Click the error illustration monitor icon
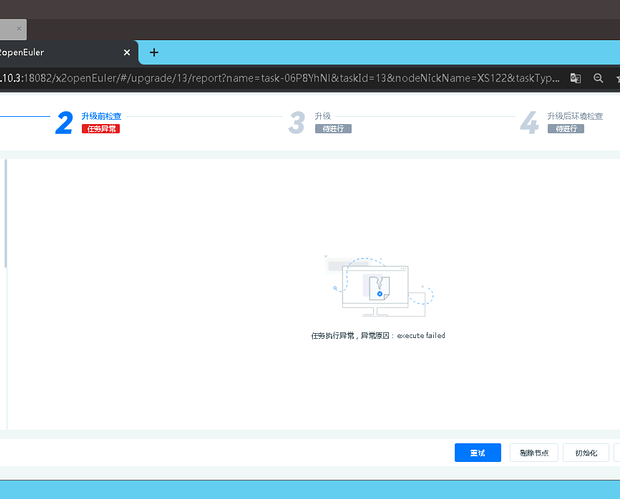The image size is (620, 499). coord(378,285)
